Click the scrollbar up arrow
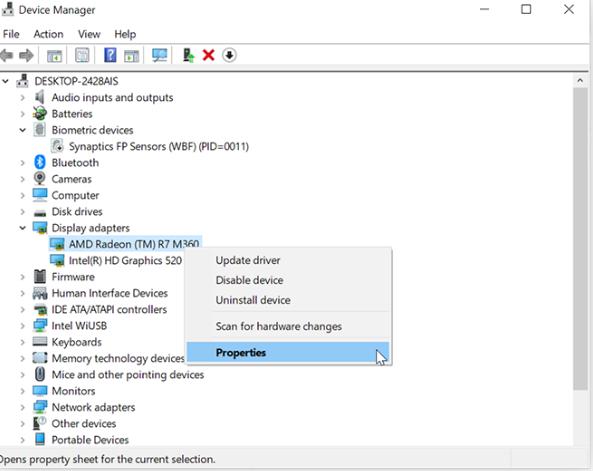Screen dimensions: 593x471 pyautogui.click(x=580, y=80)
